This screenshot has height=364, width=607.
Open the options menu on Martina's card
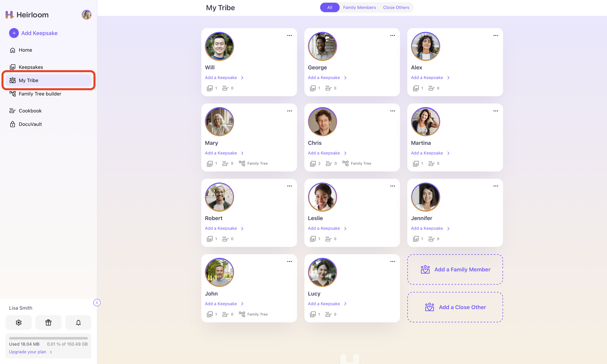(x=496, y=111)
